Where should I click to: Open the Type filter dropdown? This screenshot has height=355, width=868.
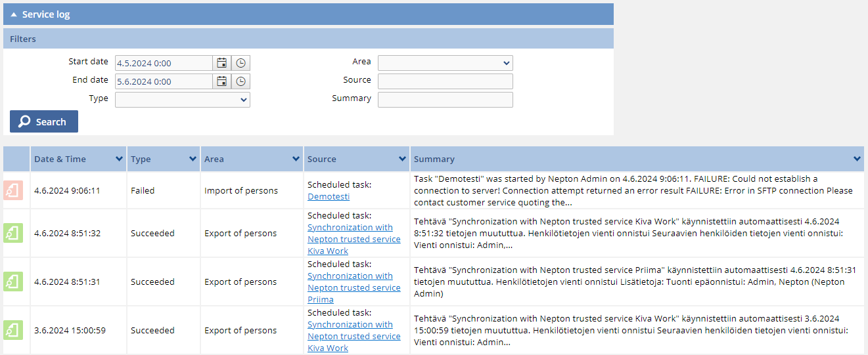click(x=183, y=100)
